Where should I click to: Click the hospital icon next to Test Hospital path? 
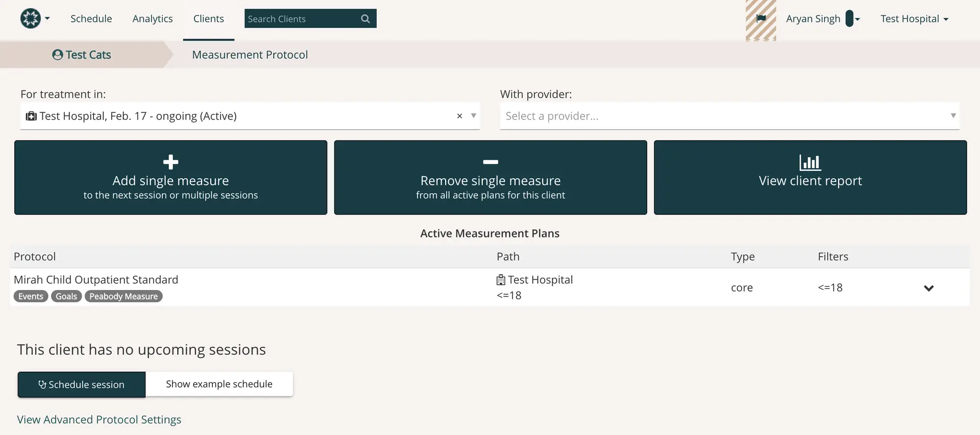pos(501,279)
